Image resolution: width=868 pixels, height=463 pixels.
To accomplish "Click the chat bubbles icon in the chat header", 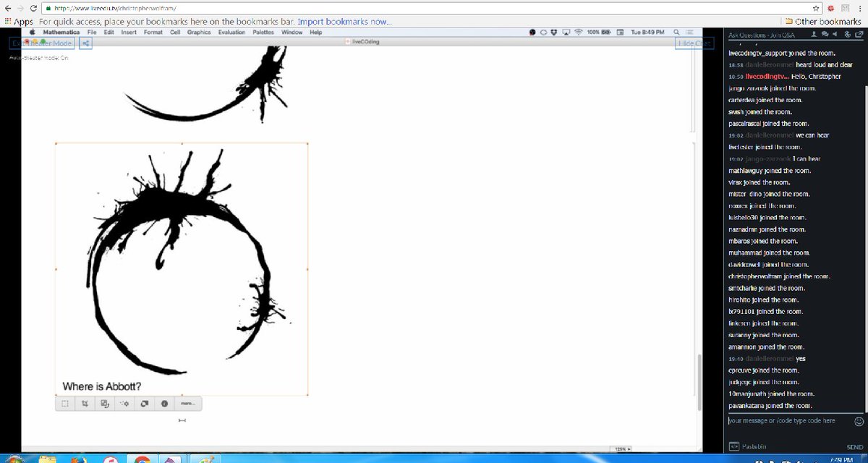I will [825, 34].
